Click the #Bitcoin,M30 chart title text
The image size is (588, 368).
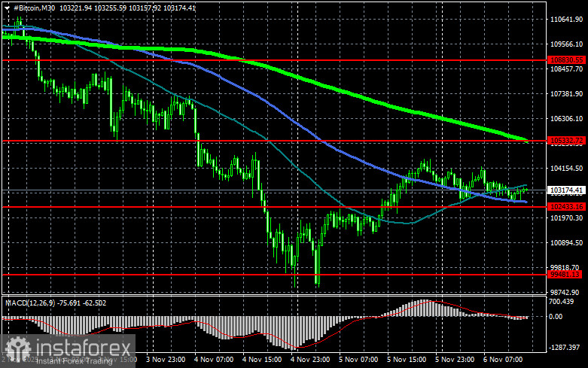click(34, 8)
